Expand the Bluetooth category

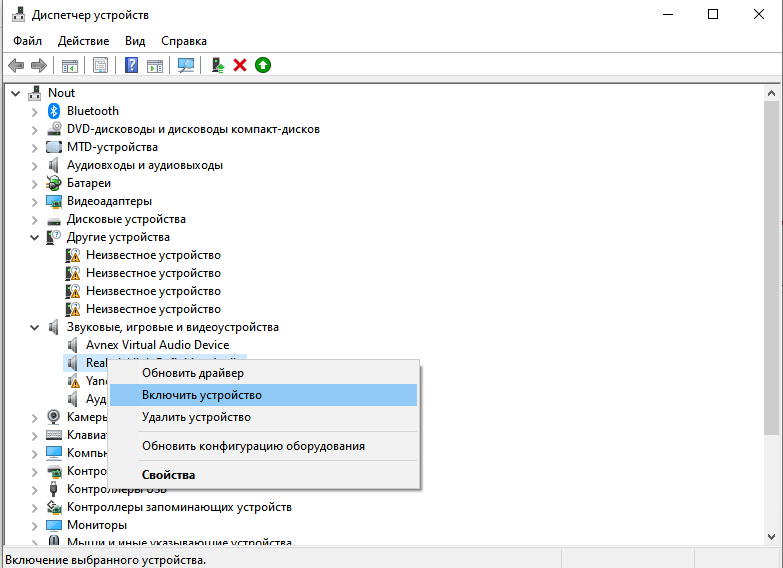(34, 111)
